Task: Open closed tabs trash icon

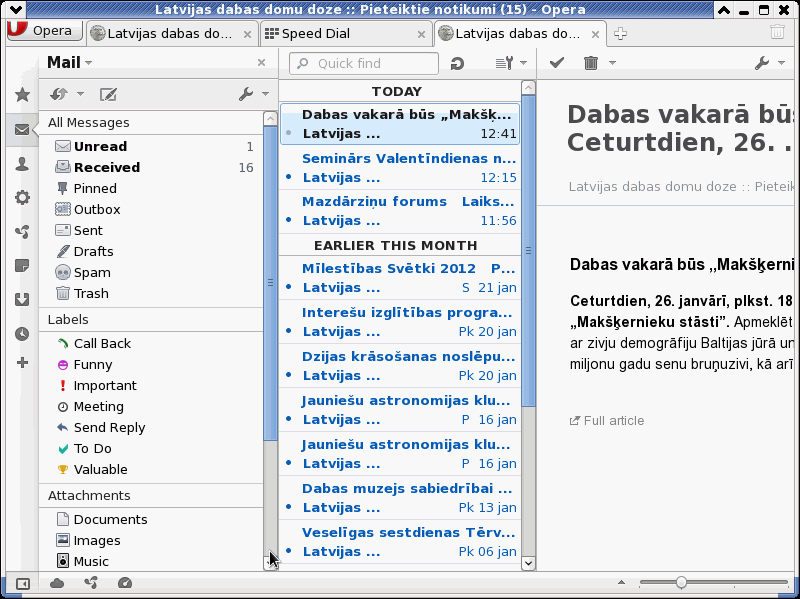Action: [x=777, y=32]
